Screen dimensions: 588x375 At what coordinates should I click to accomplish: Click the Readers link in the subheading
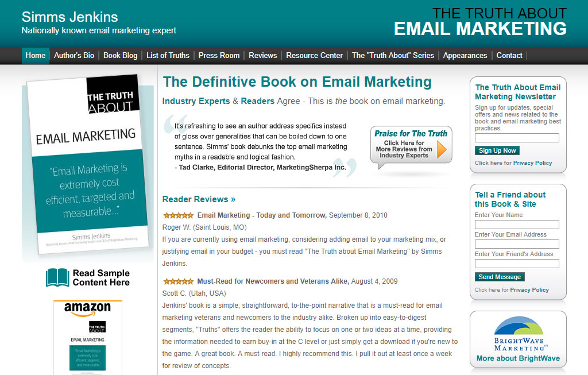click(258, 101)
